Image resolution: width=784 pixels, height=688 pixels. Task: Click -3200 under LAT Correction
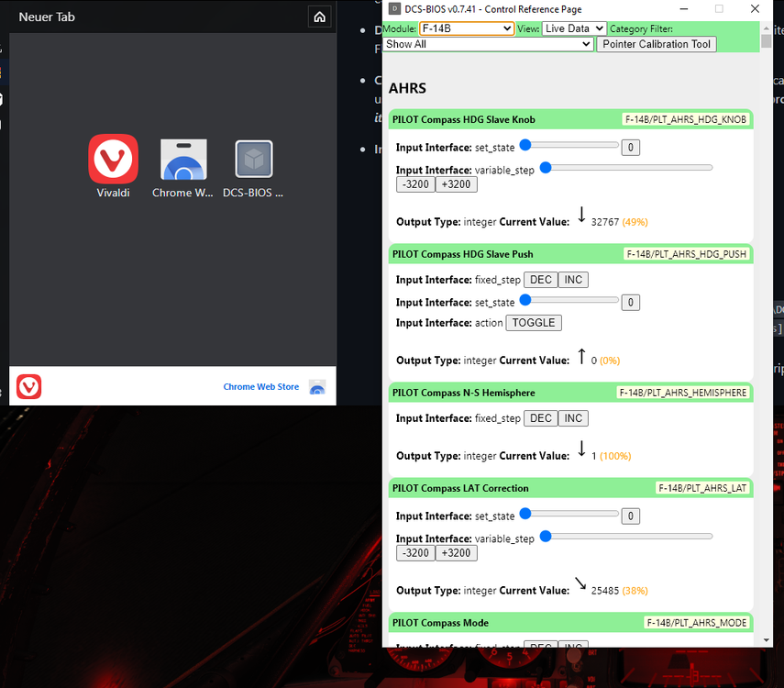(x=415, y=553)
